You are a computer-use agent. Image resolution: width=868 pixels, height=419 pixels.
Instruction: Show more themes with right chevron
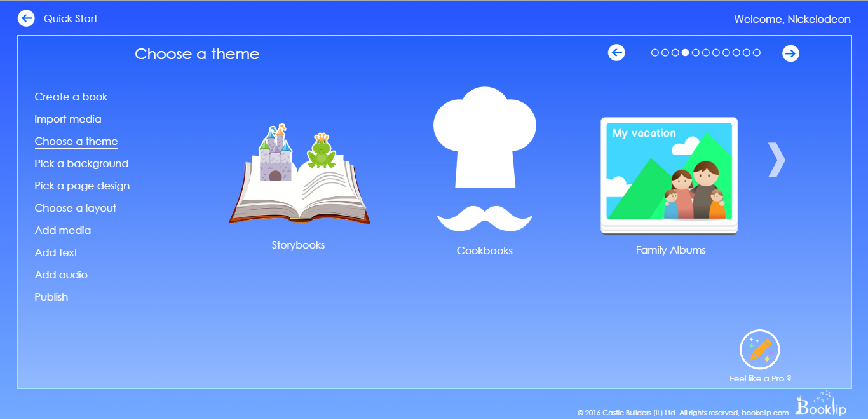click(x=776, y=160)
